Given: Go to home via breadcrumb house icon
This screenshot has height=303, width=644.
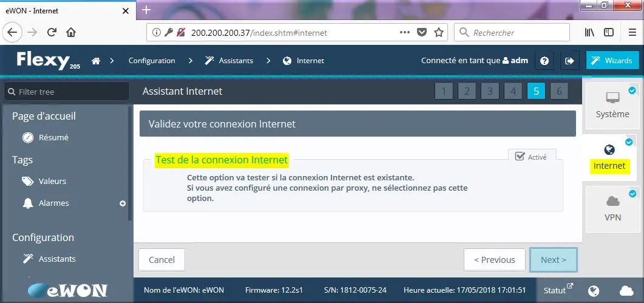Looking at the screenshot, I should coord(96,61).
